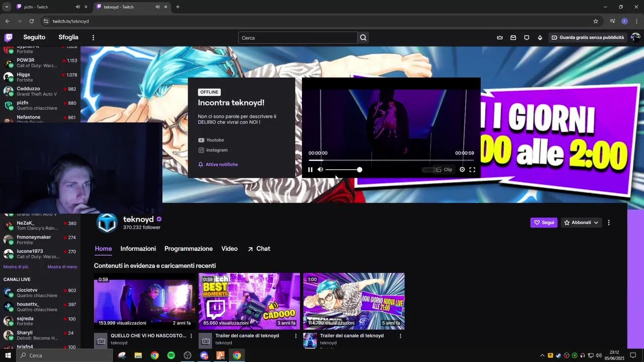Click the search magnifier button
Viewport: 644px width, 362px height.
click(x=363, y=38)
